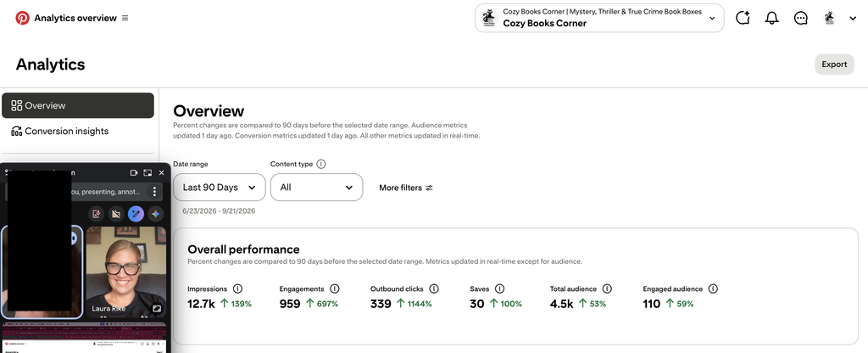Click the Cozy Books Corner profile logo
Image resolution: width=868 pixels, height=353 pixels.
[489, 19]
